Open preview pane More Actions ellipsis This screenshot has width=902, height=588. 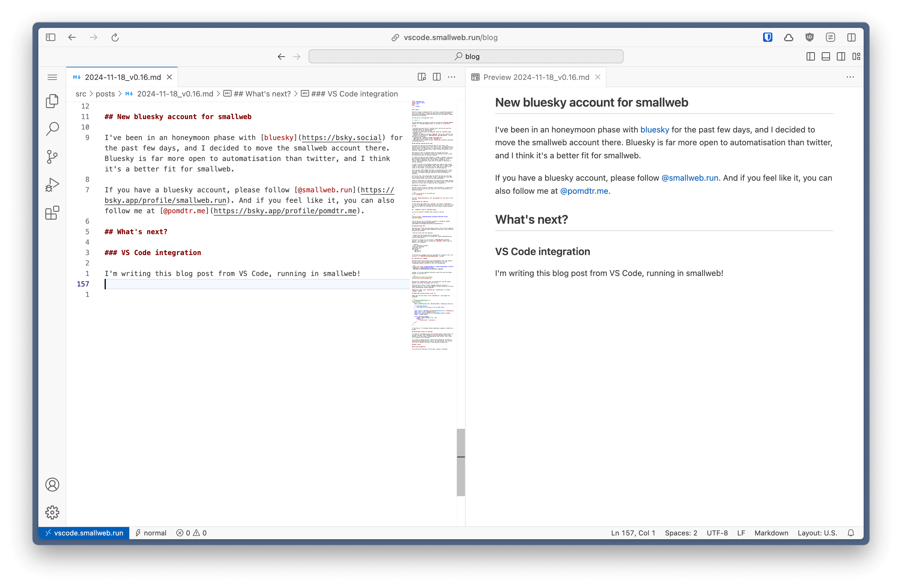[850, 77]
